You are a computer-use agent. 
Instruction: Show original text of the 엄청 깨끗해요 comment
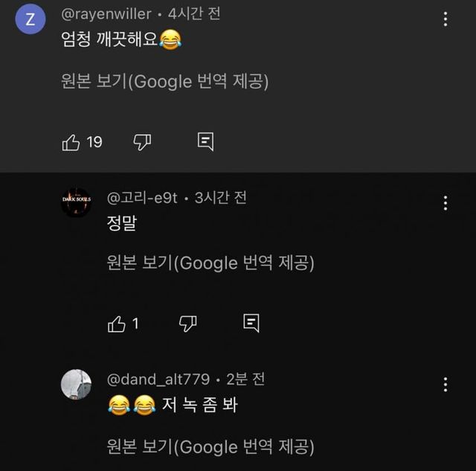pyautogui.click(x=164, y=80)
